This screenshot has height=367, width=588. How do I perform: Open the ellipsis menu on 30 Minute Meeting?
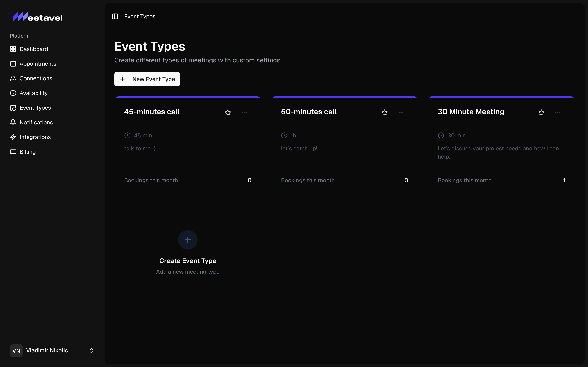pos(558,112)
